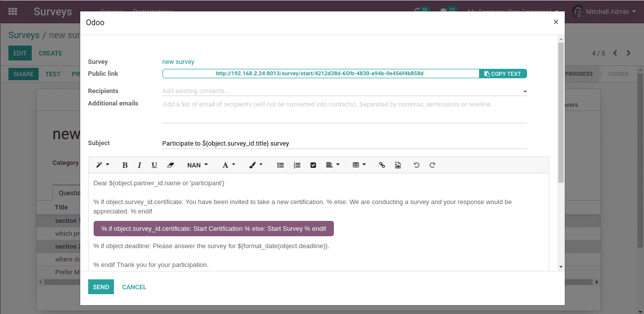Screen dimensions: 644x314
Task: Click the insert link icon
Action: click(382, 165)
